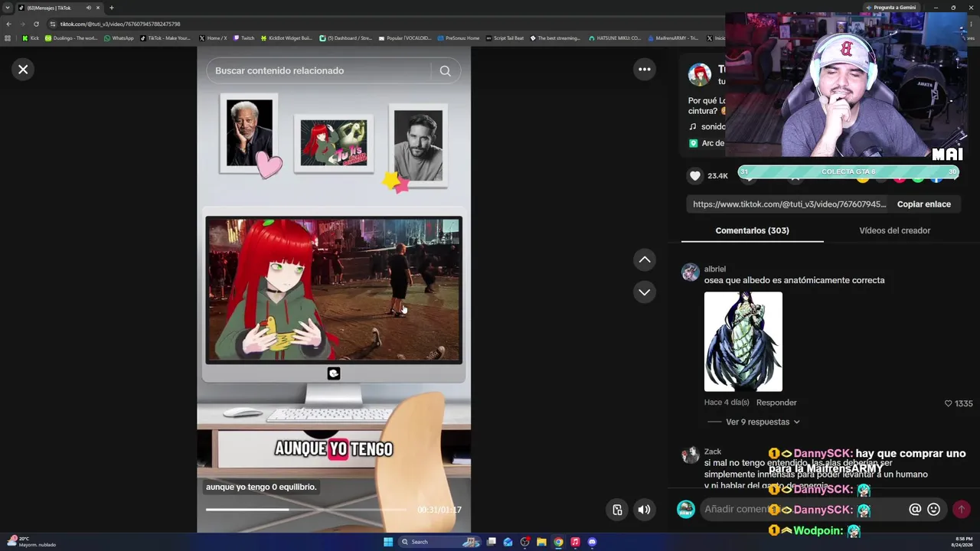Open the HATSUNE MIKU bookmark

tap(615, 38)
